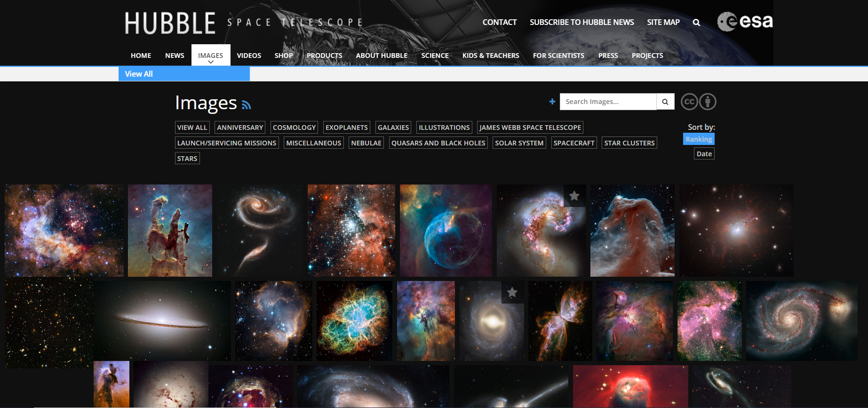
Task: Filter by Miscellaneous category
Action: pyautogui.click(x=314, y=143)
